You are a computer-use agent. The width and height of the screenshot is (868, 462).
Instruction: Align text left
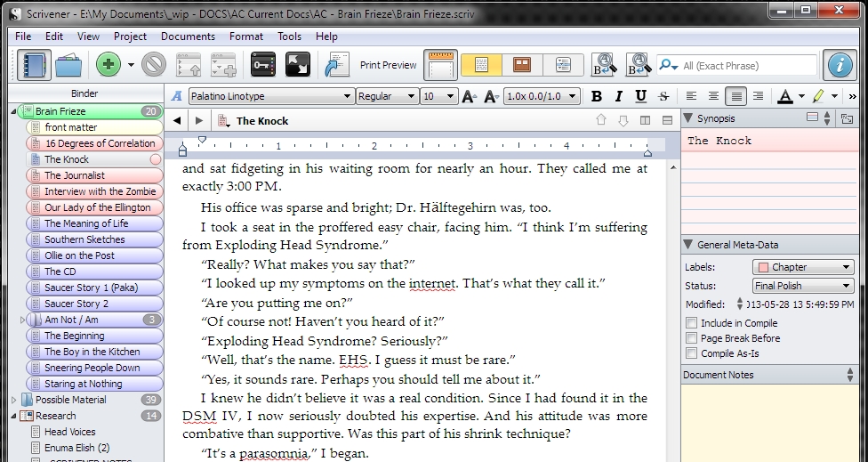pyautogui.click(x=691, y=96)
